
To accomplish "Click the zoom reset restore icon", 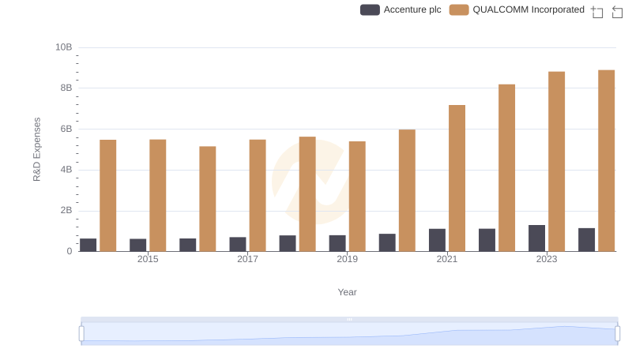I will click(x=617, y=12).
